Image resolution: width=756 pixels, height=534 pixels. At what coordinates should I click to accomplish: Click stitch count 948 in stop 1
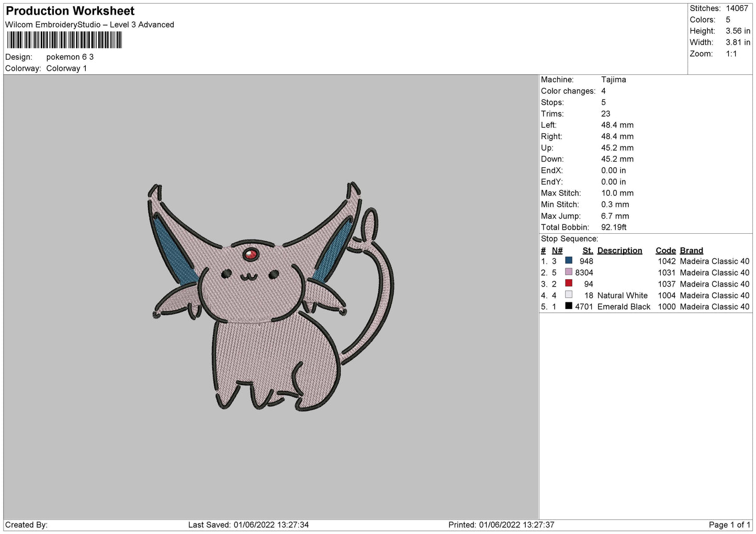pyautogui.click(x=586, y=261)
